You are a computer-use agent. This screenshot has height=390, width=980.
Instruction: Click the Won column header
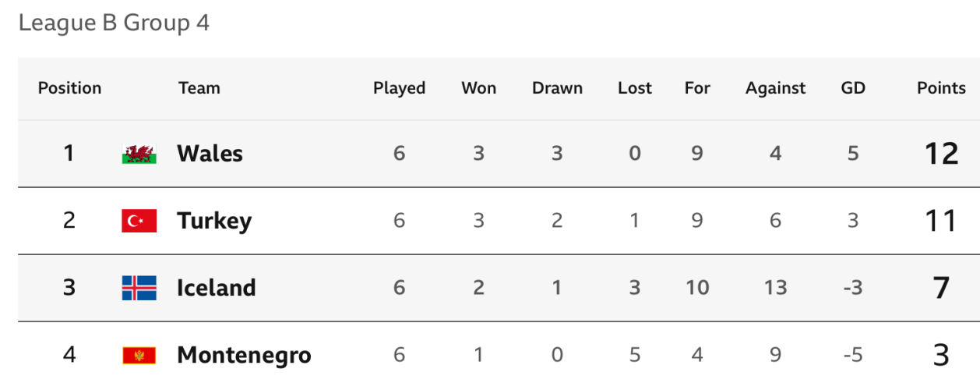point(478,88)
